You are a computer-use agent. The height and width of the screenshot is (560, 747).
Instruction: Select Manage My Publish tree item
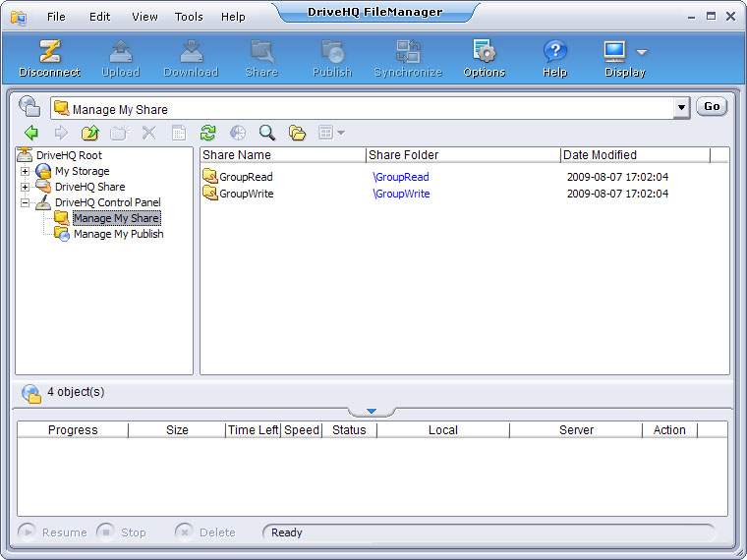click(x=118, y=234)
